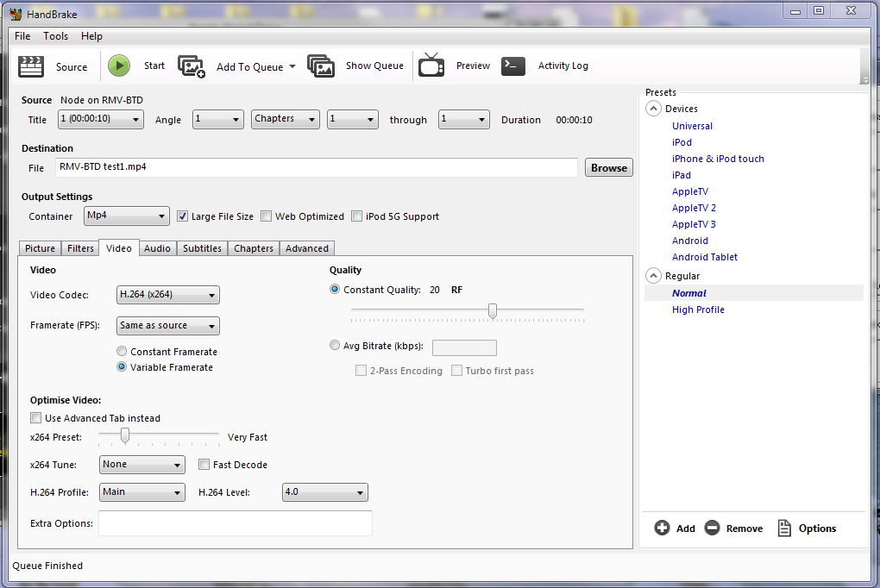This screenshot has width=880, height=588.
Task: Click the green Start play icon
Action: [x=119, y=66]
